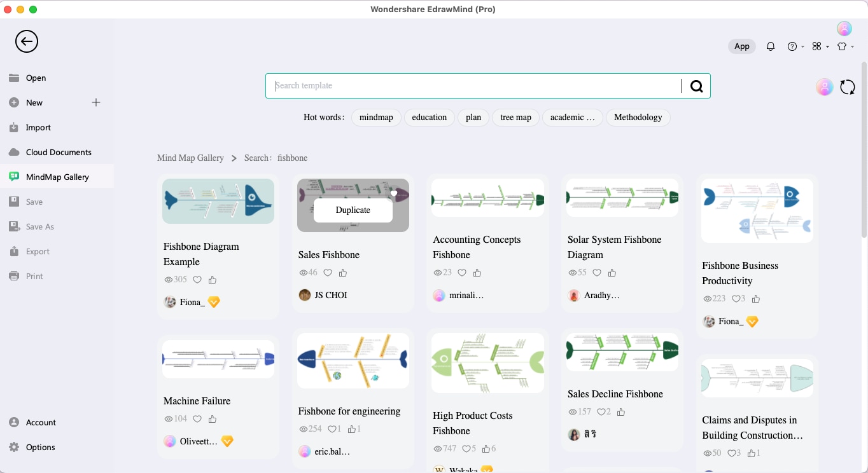Click the App button in top bar
This screenshot has width=868, height=473.
click(x=741, y=46)
